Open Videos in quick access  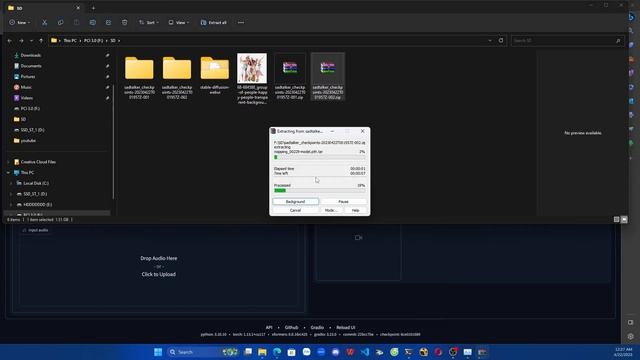[27, 98]
